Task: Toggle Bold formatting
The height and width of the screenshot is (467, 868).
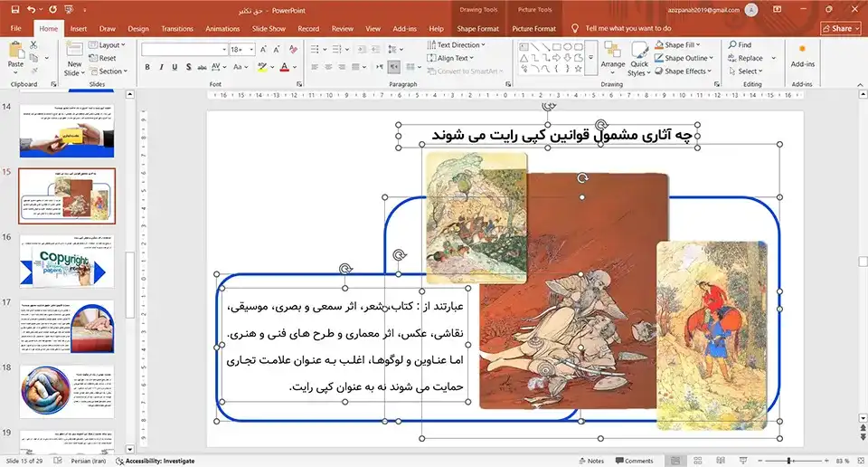Action: [147, 67]
